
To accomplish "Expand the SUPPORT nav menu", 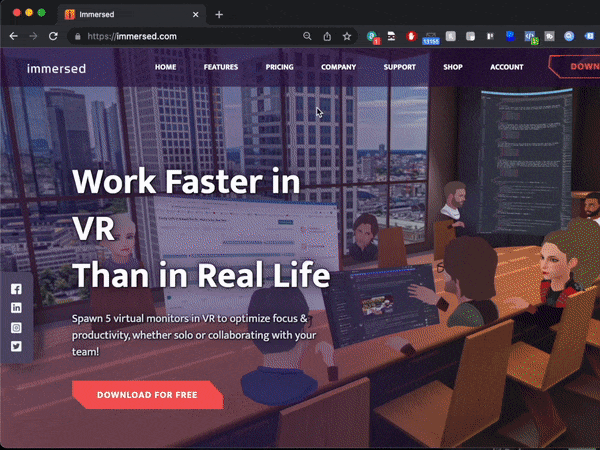I will click(399, 67).
